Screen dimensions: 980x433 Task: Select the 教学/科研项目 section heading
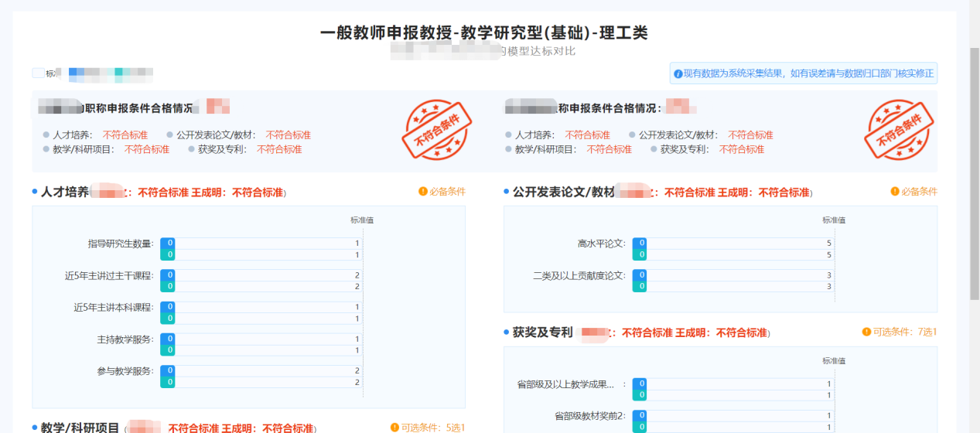(80, 428)
